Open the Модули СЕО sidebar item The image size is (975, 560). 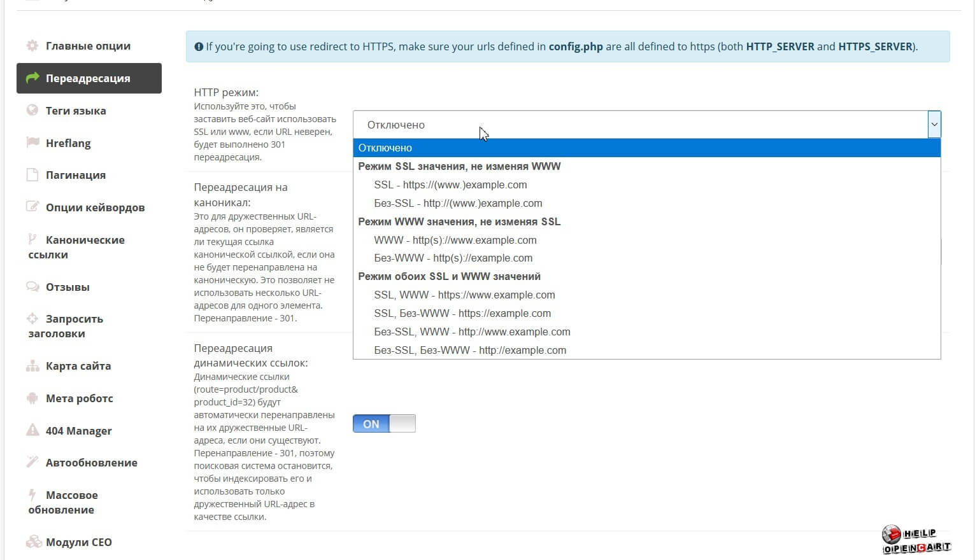[x=78, y=542]
